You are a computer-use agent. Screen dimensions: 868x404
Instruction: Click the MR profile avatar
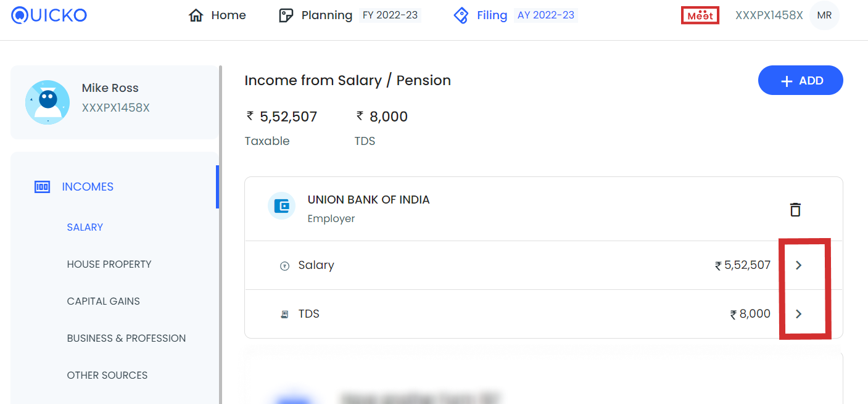[824, 15]
